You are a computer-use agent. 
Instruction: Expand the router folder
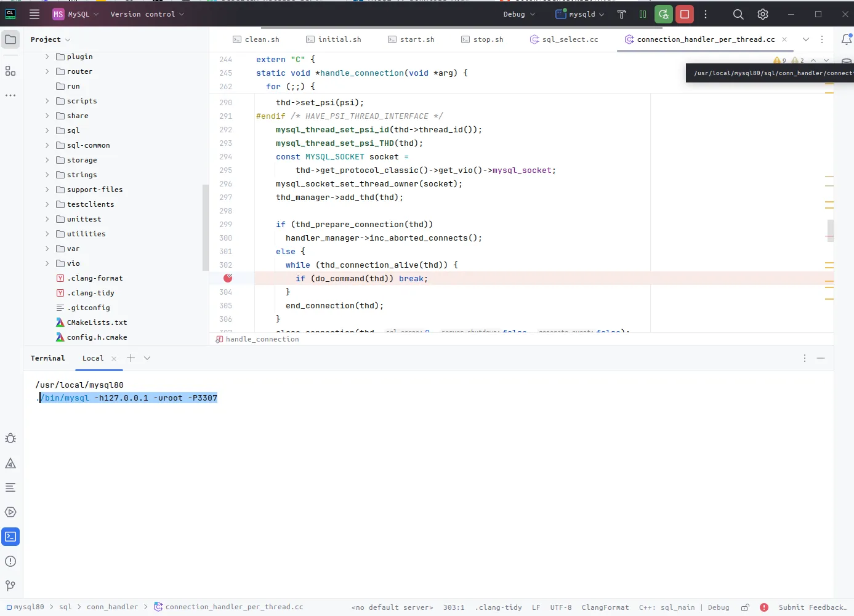click(x=47, y=71)
